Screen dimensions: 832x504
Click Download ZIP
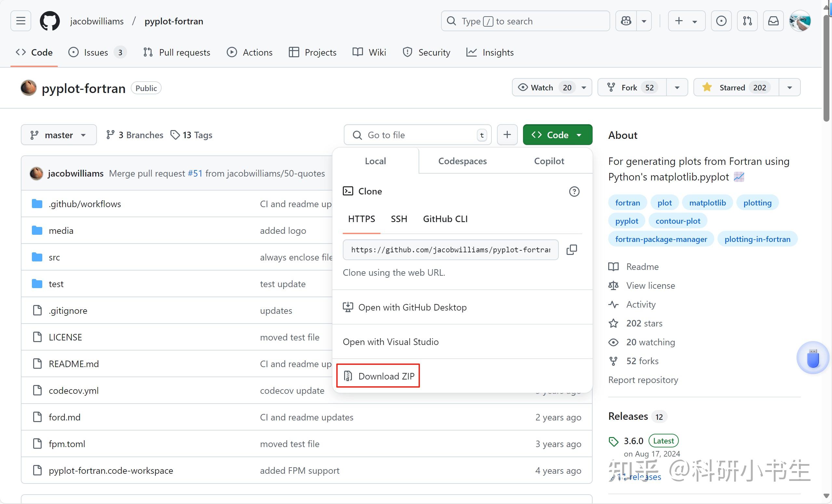coord(378,376)
